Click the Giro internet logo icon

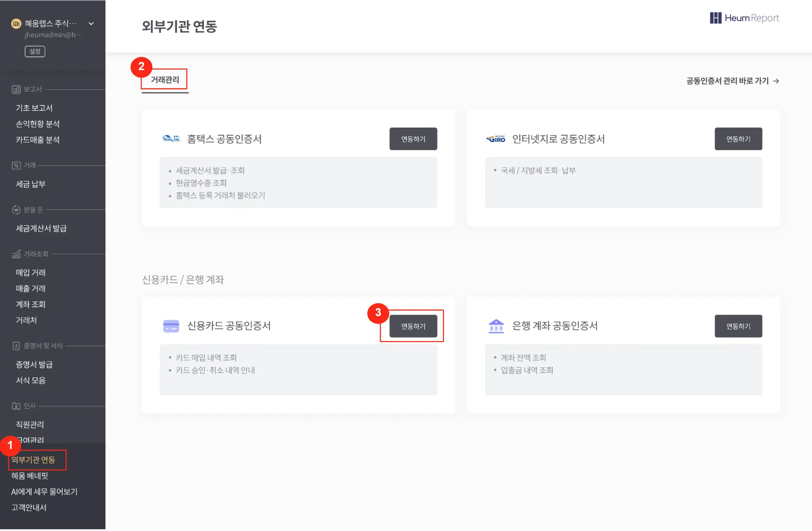click(496, 139)
